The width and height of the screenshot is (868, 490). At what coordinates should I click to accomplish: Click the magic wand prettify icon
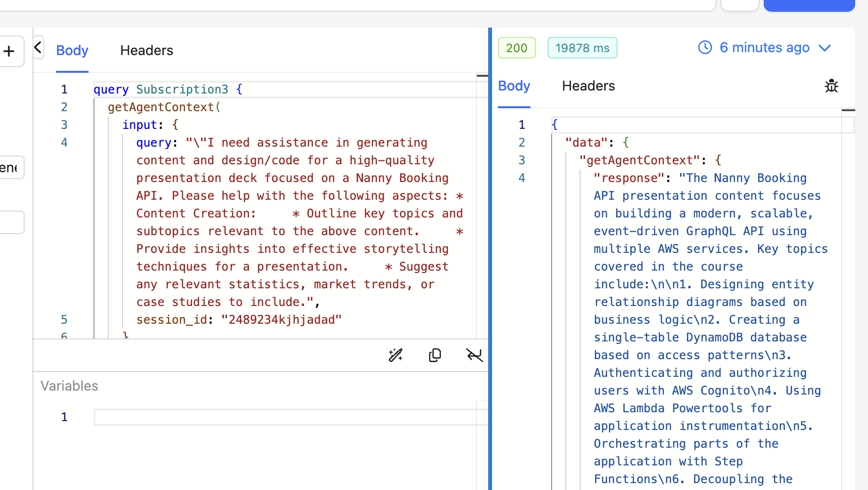coord(396,355)
